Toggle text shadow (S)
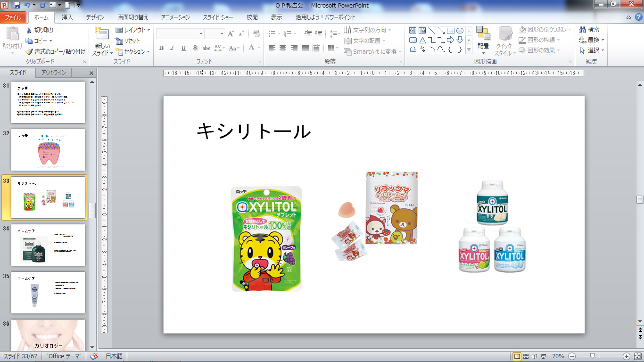 (195, 48)
